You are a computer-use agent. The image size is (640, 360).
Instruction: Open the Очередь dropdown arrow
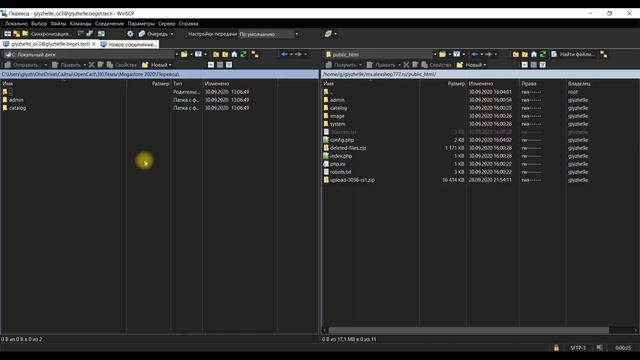(172, 34)
